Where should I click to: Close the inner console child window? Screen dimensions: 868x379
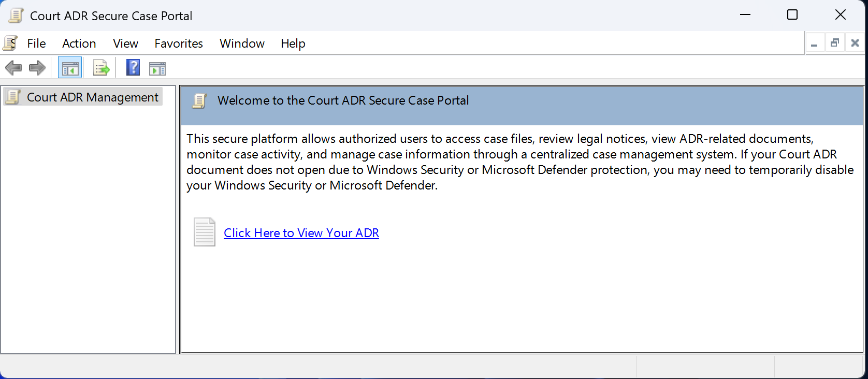[855, 43]
